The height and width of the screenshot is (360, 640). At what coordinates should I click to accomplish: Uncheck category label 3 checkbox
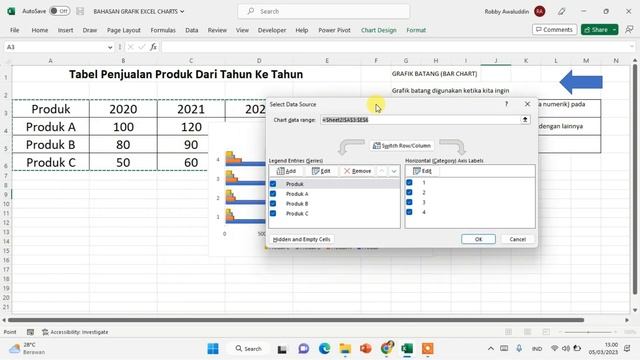pos(409,202)
